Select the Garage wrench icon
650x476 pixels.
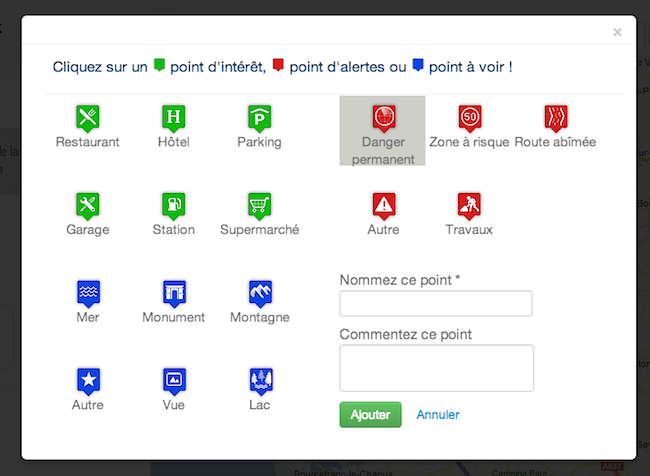(x=88, y=206)
